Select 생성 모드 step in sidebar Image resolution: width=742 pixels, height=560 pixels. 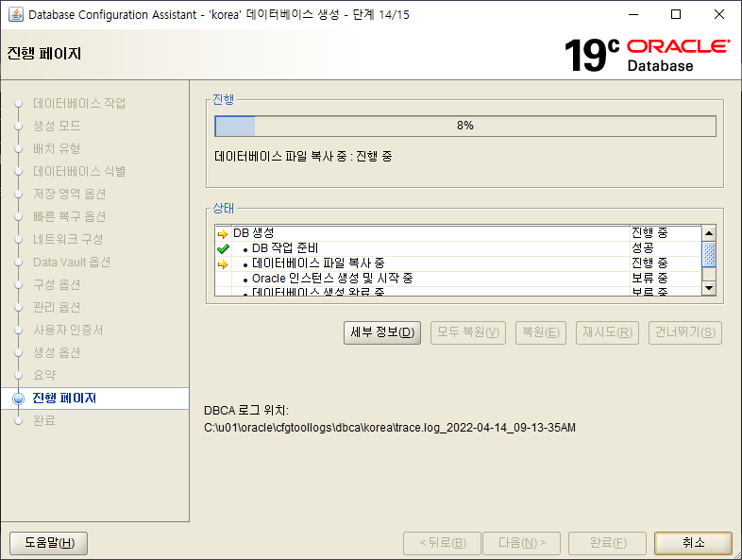[x=57, y=126]
